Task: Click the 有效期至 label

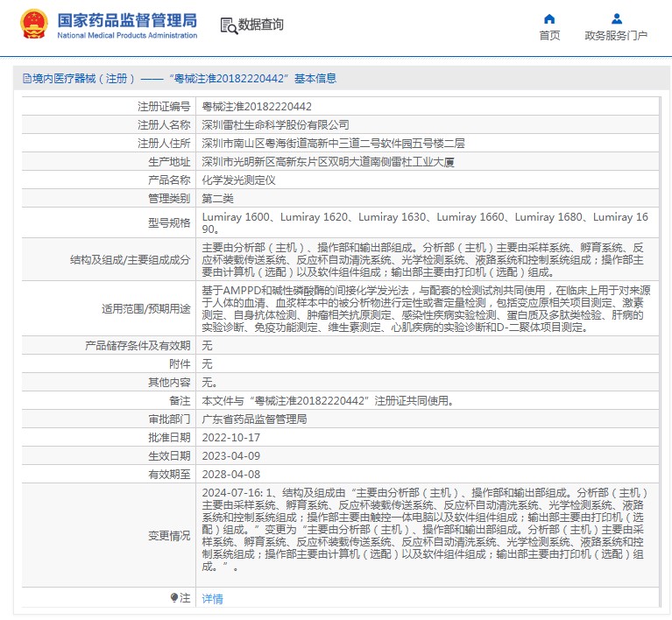Action: pos(169,475)
